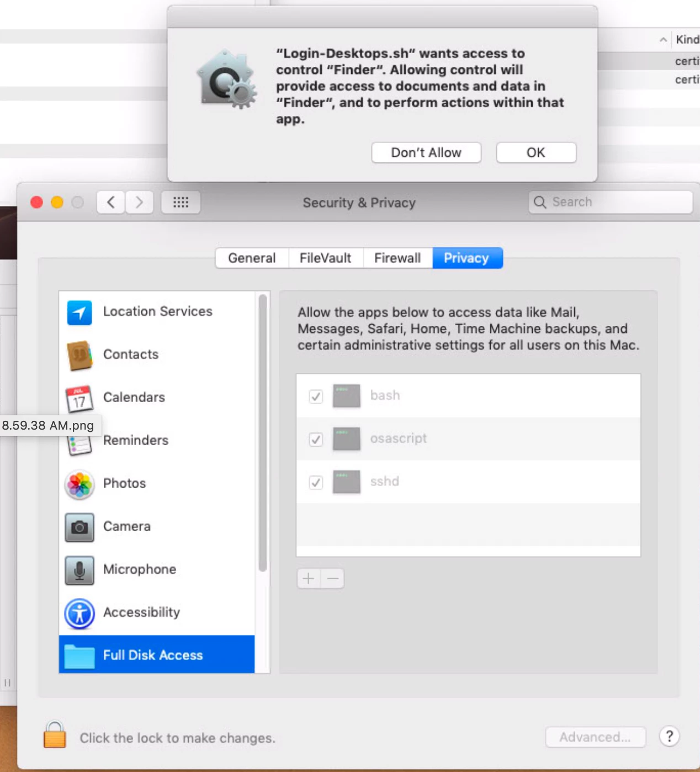Select the Privacy tab
The width and height of the screenshot is (700, 772).
pyautogui.click(x=467, y=258)
